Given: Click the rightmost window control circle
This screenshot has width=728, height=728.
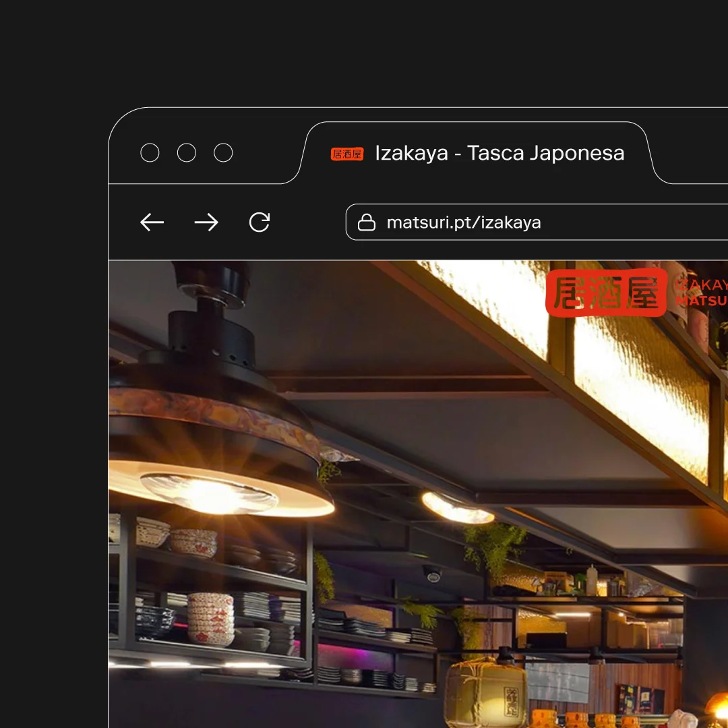Looking at the screenshot, I should click(x=223, y=153).
